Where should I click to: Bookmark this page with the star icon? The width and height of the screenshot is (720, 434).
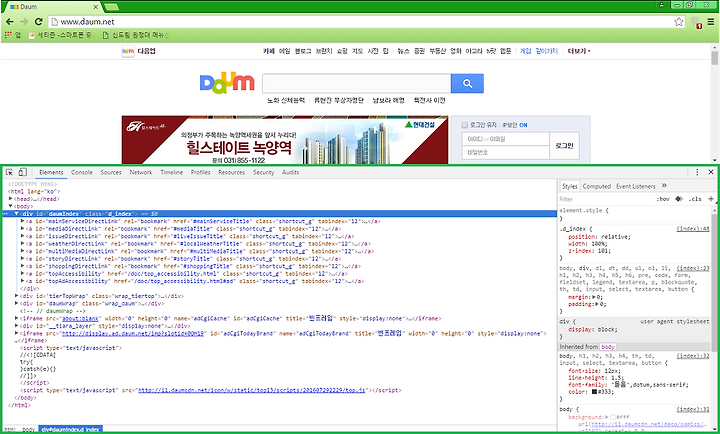tap(679, 22)
